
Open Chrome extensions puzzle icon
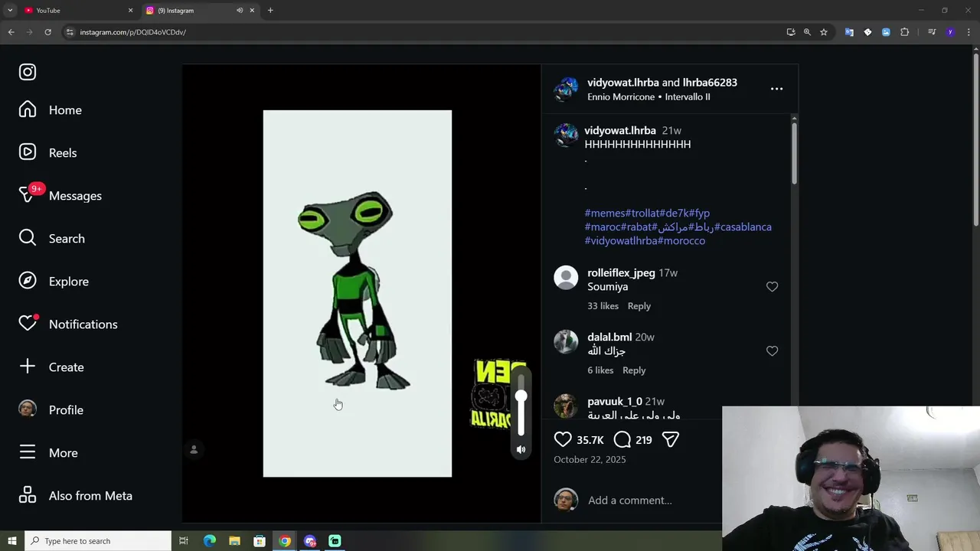[904, 32]
